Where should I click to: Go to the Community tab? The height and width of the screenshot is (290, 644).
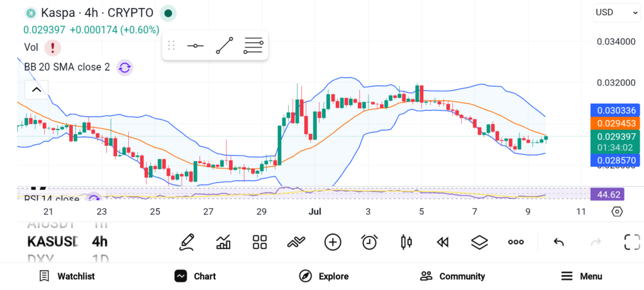point(453,276)
